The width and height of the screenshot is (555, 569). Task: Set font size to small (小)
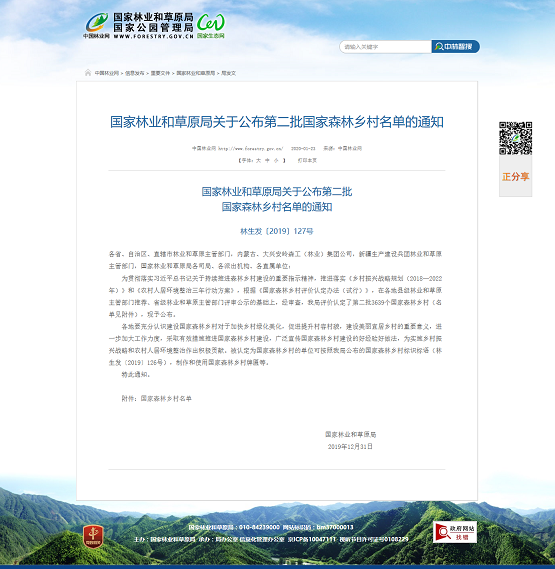(x=276, y=160)
